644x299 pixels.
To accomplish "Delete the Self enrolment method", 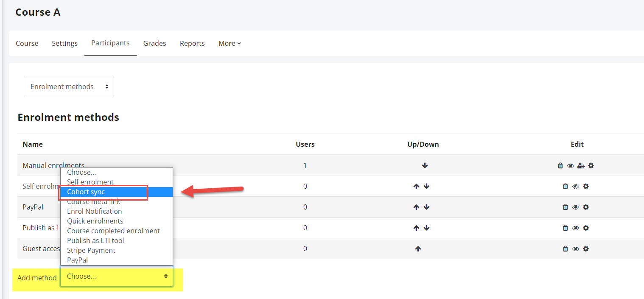I will click(x=565, y=186).
